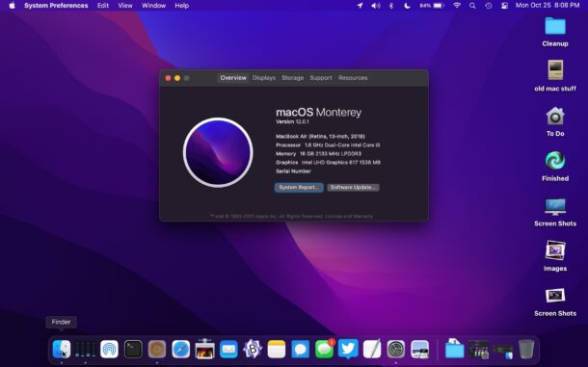The height and width of the screenshot is (367, 588).
Task: Select the Overview tab
Action: pyautogui.click(x=233, y=78)
